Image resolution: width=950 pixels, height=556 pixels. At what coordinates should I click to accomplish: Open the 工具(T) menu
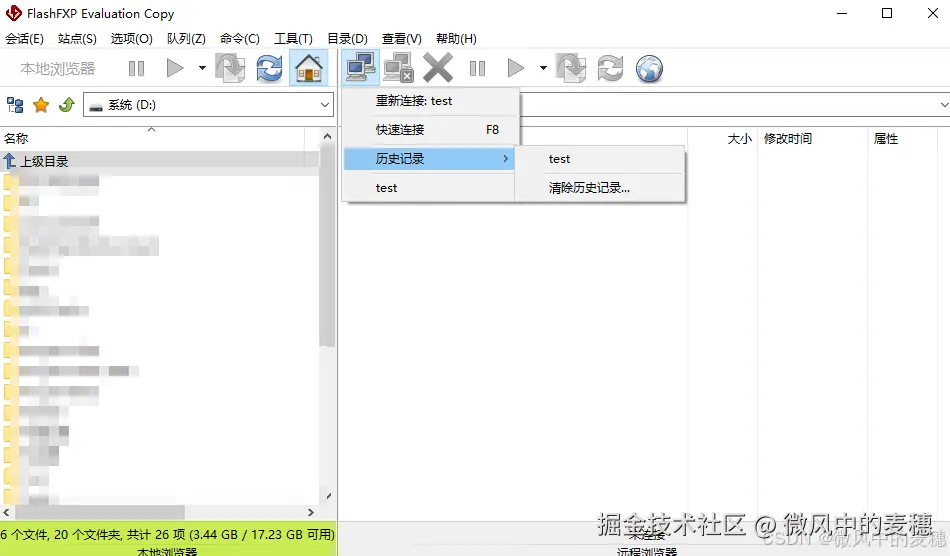tap(293, 39)
